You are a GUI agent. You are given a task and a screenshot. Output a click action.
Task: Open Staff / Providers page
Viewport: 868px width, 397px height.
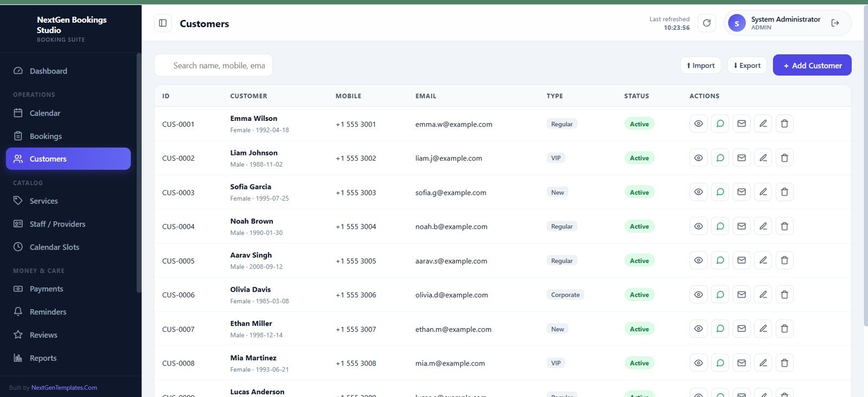pos(68,224)
